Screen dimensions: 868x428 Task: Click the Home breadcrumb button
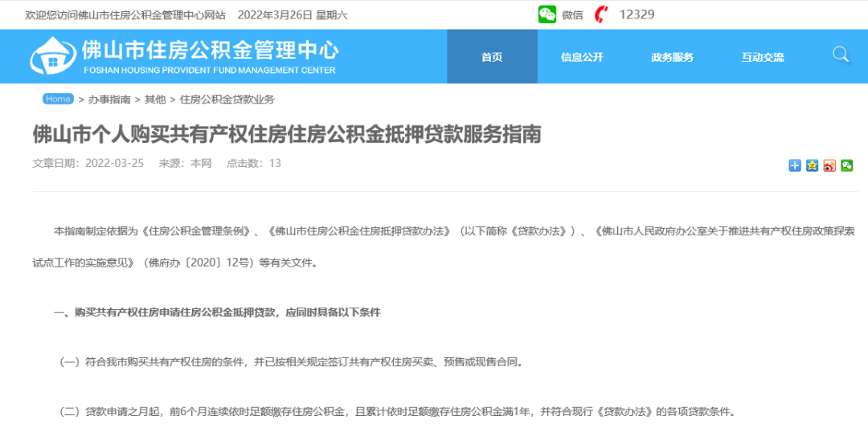pyautogui.click(x=58, y=99)
